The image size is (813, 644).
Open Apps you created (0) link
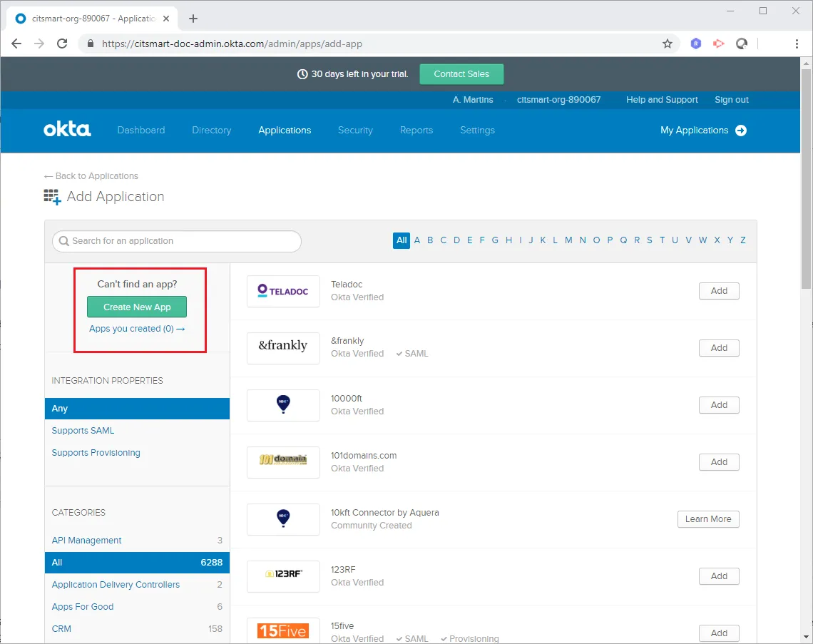137,329
